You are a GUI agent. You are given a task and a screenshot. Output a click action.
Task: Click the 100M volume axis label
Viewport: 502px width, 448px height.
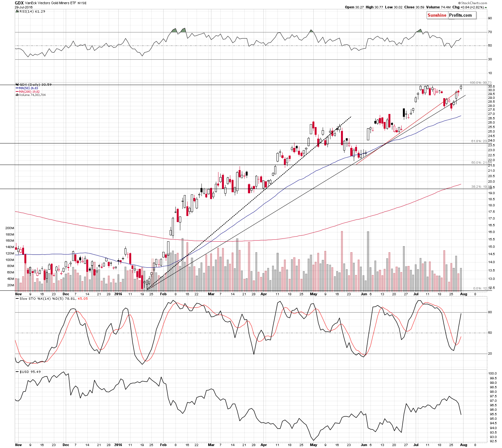[x=10, y=260]
